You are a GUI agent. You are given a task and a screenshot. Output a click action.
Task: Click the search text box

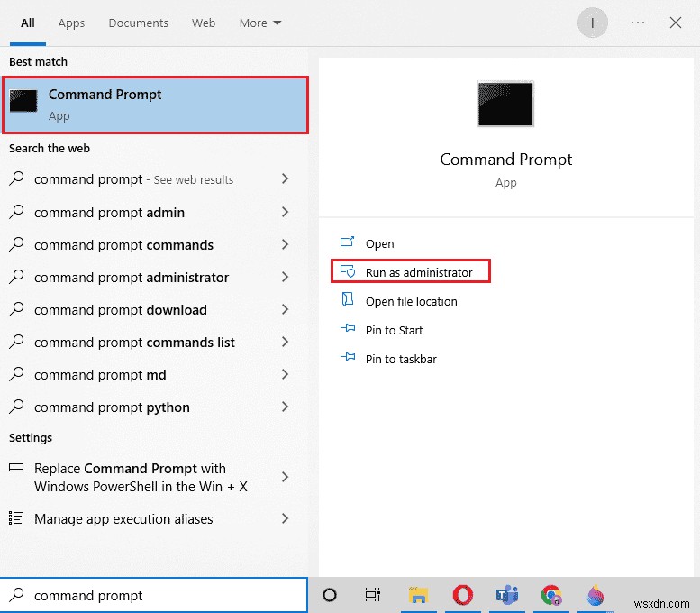(x=162, y=595)
